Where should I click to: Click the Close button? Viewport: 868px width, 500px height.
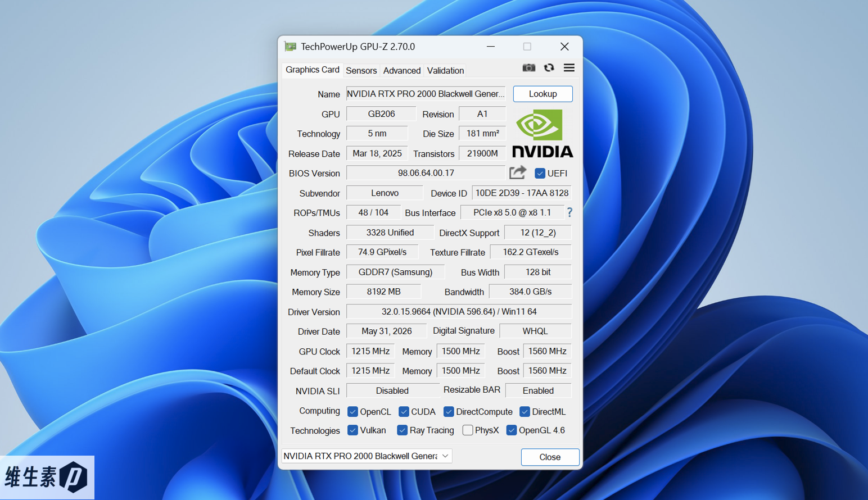550,457
